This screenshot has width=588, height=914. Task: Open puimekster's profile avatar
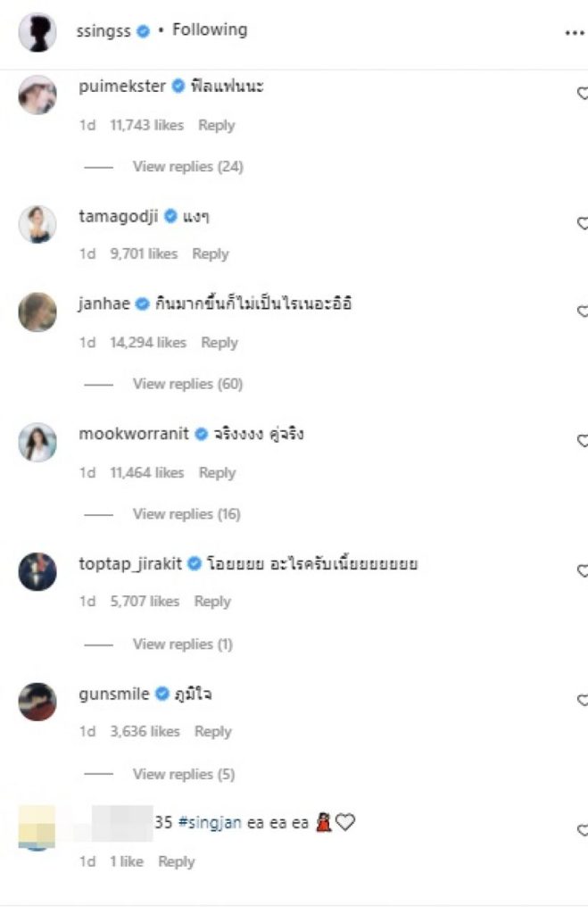point(37,95)
